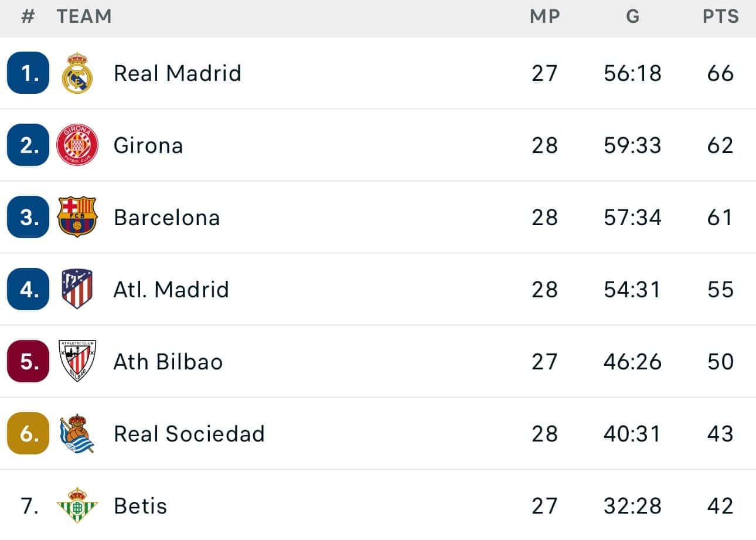Open the Atl. Madrid team page
This screenshot has height=540, width=756.
click(x=171, y=290)
